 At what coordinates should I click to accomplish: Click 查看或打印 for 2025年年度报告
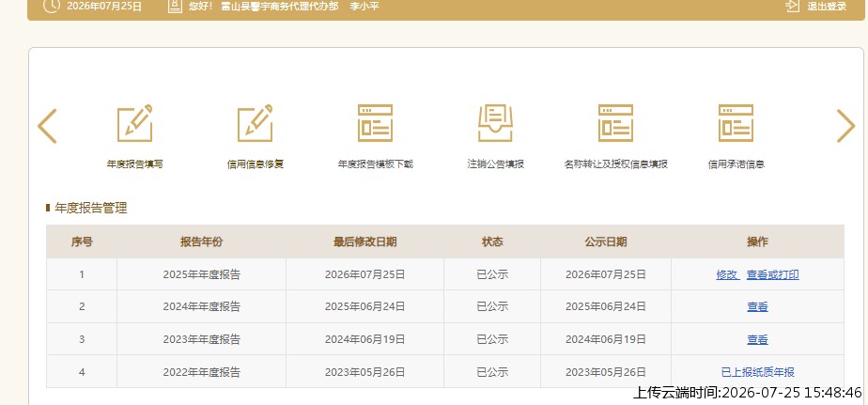[773, 274]
